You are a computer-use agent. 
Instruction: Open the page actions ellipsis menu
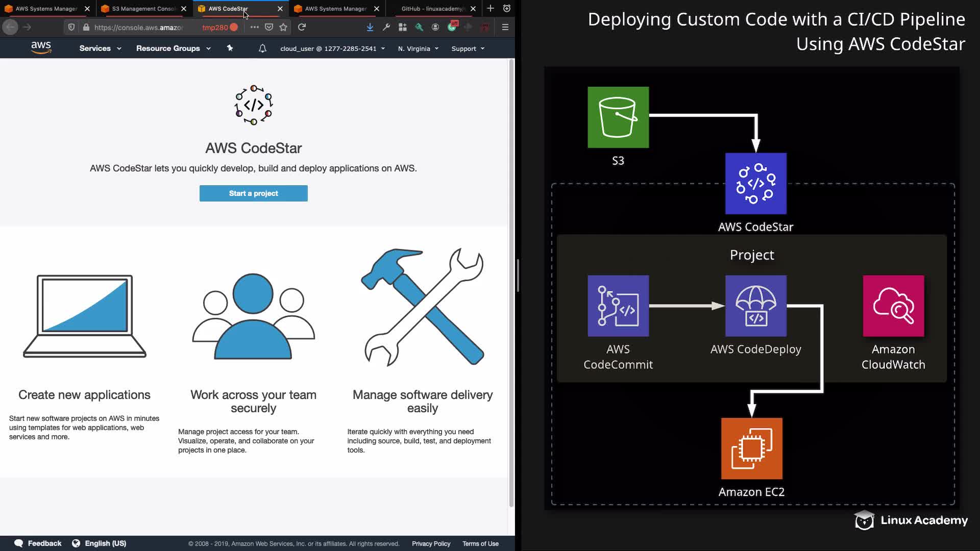[x=254, y=27]
